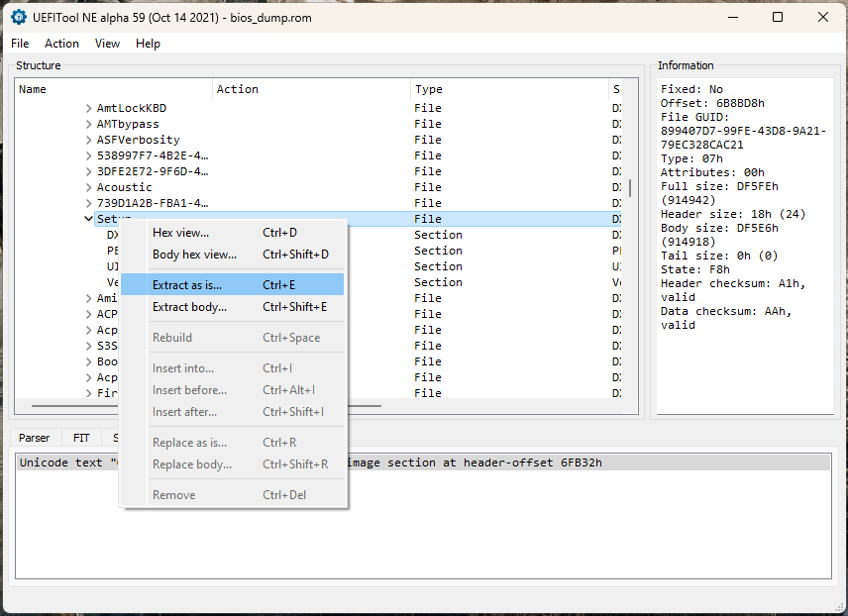This screenshot has width=848, height=616.
Task: Click Replace as is... menu entry
Action: [233, 443]
